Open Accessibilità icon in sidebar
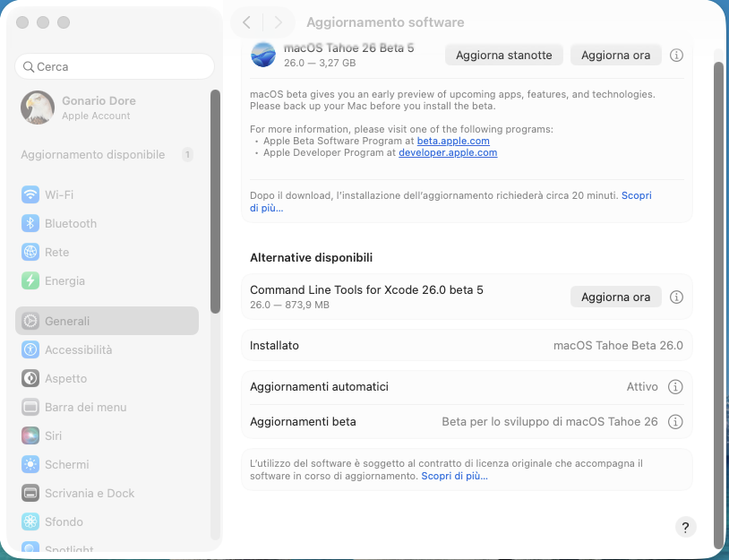Viewport: 729px width, 560px height. click(30, 349)
